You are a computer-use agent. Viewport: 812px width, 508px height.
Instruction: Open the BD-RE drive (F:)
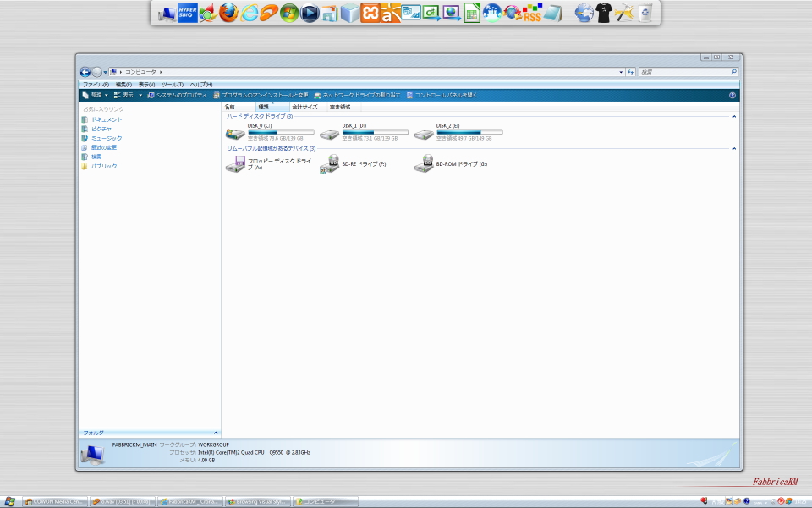pyautogui.click(x=330, y=163)
